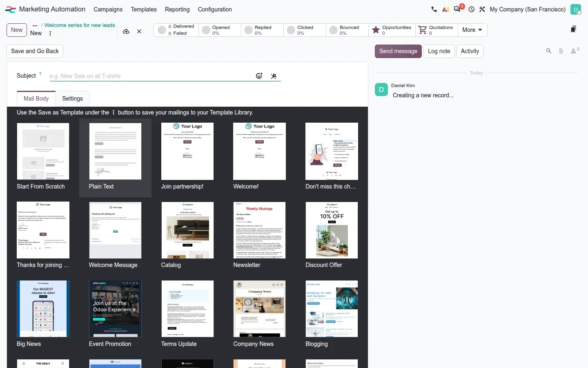Open the Clicked 0% stat button

tap(305, 30)
